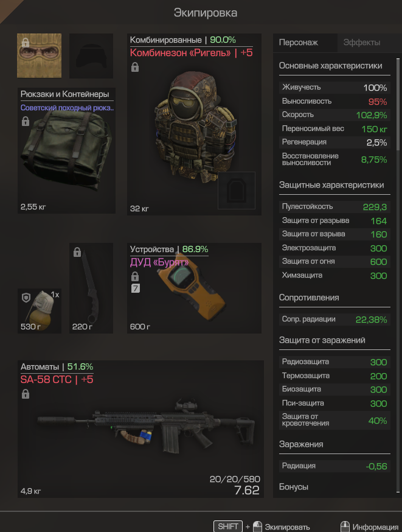Toggle the lock icon on the backpack
This screenshot has width=402, height=532.
pyautogui.click(x=26, y=121)
